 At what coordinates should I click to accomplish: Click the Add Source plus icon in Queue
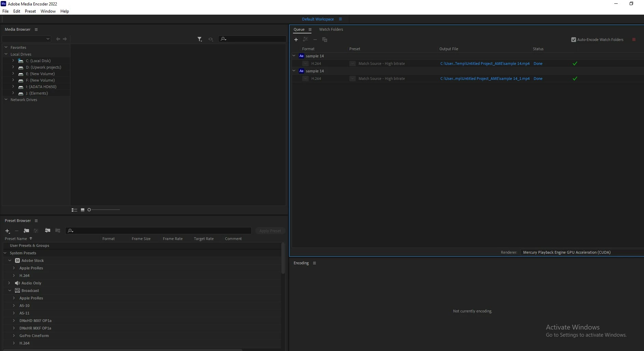[296, 40]
